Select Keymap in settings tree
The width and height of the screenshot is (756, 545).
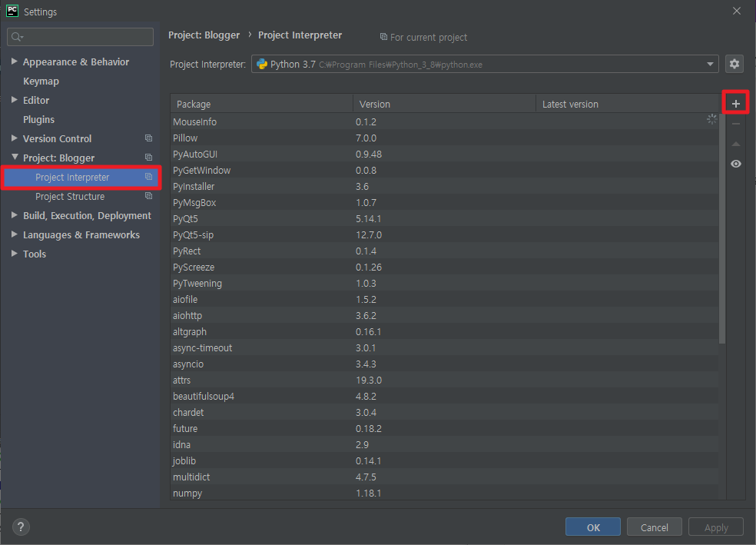pos(41,81)
